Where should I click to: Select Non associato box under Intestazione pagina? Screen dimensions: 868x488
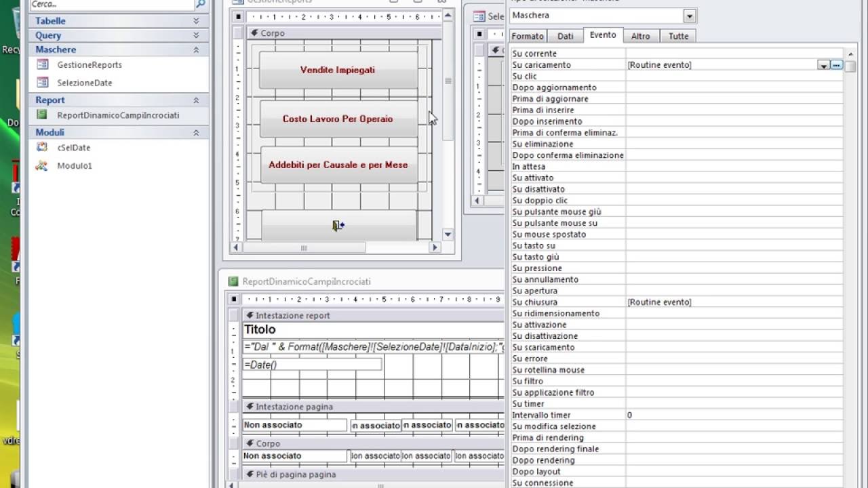tap(295, 425)
